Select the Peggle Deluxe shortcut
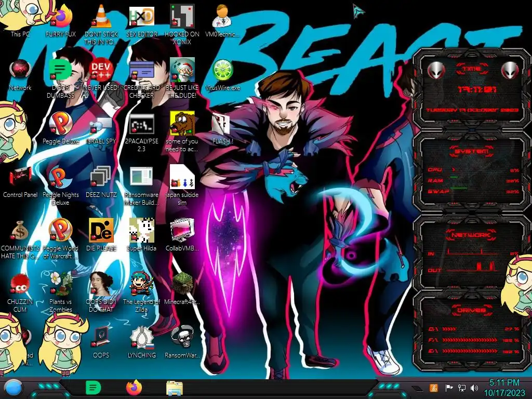 [x=61, y=128]
